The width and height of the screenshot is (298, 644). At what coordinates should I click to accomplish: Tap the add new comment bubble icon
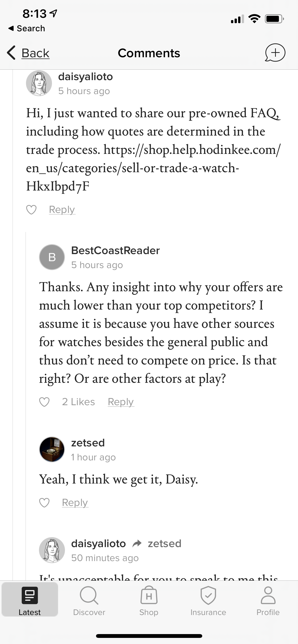point(275,53)
